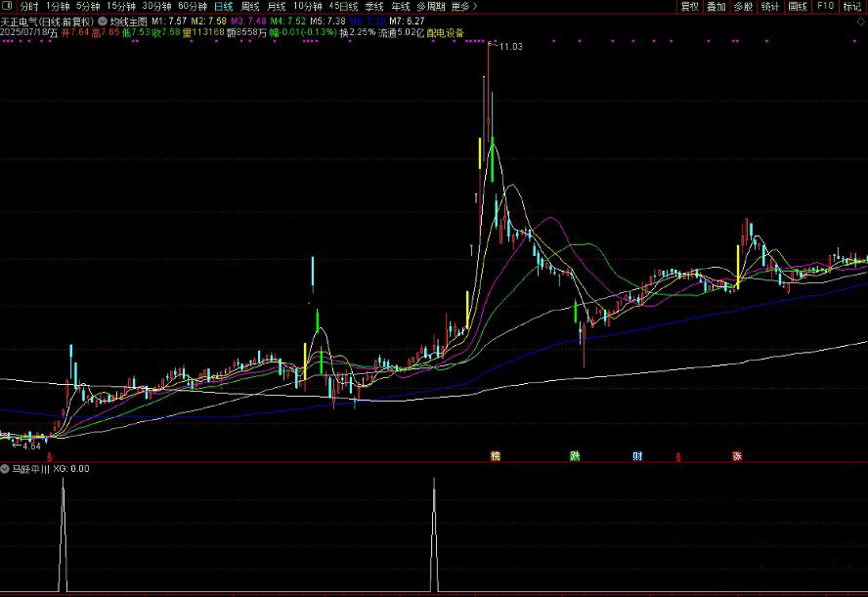Screen dimensions: 868x597
Task: Toggle 复权 price adjustment
Action: (x=690, y=7)
